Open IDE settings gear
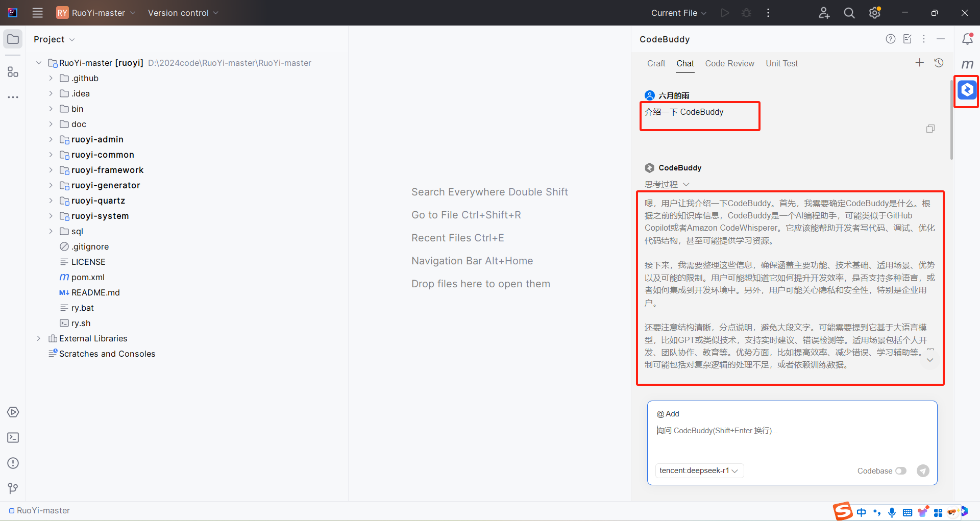 875,13
